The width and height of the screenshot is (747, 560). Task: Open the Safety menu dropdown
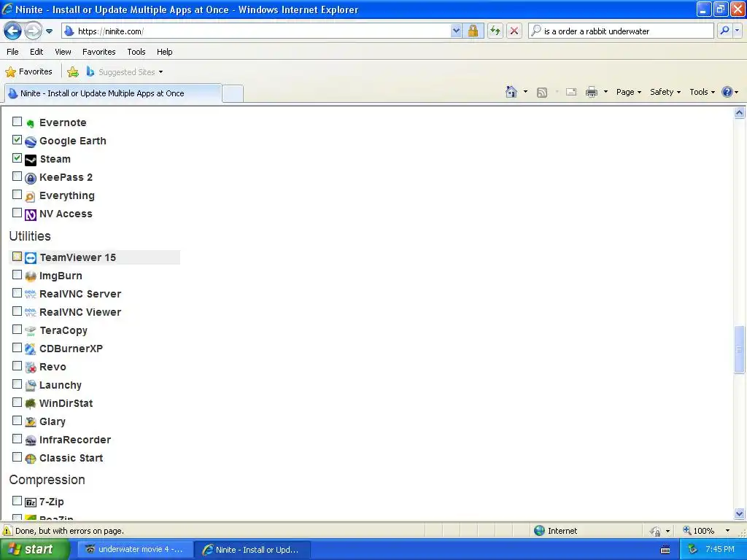(x=665, y=92)
